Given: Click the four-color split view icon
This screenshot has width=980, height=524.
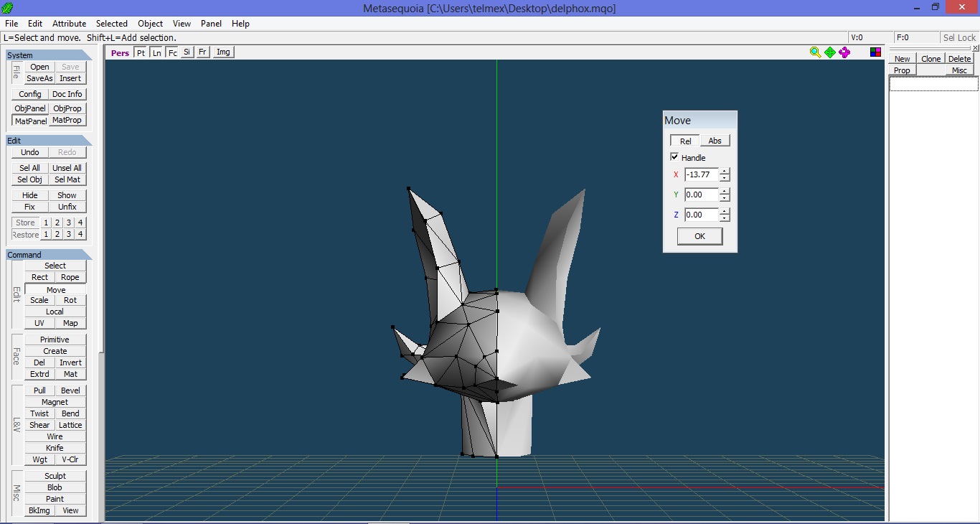Looking at the screenshot, I should 875,52.
